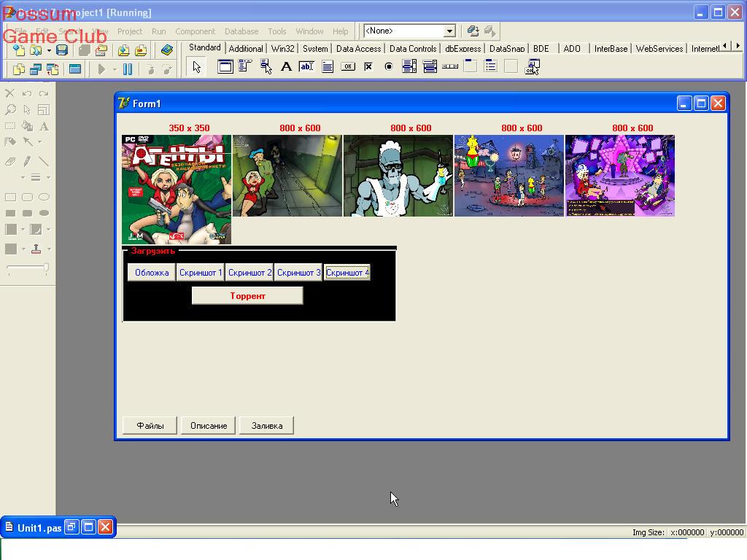The image size is (747, 560).
Task: Click the Toggle Form/Unit icon
Action: [53, 69]
